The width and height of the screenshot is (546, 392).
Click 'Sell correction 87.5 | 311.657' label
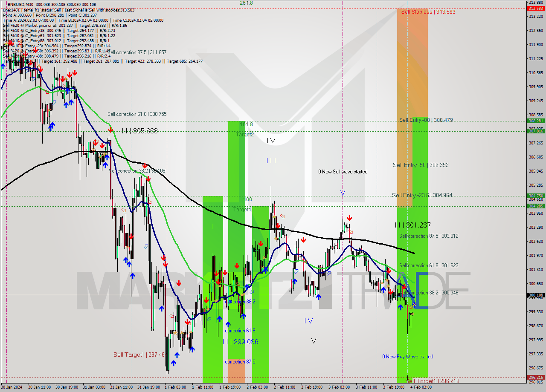pyautogui.click(x=137, y=52)
